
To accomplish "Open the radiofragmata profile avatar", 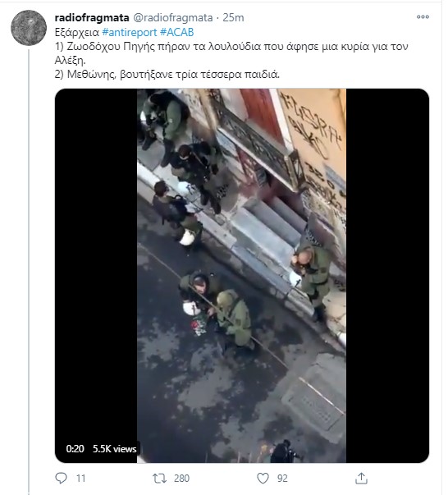I will pyautogui.click(x=29, y=28).
